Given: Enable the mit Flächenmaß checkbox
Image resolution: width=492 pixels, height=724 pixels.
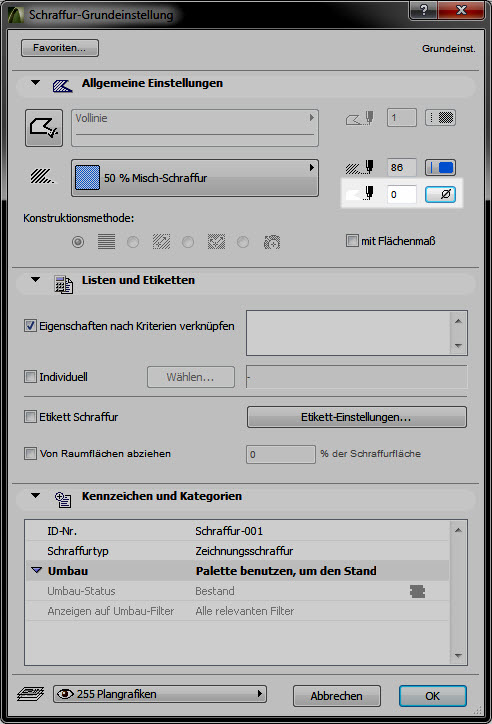Looking at the screenshot, I should tap(352, 241).
